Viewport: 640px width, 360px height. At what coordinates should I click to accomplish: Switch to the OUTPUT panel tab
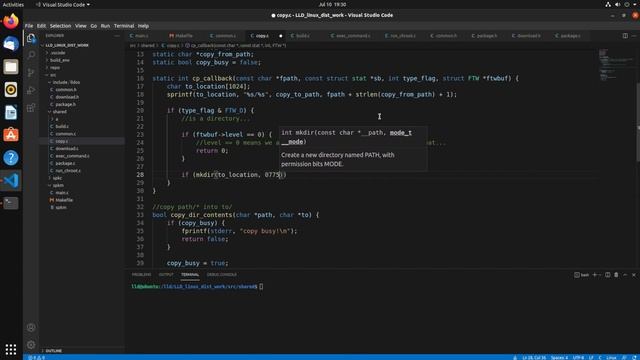pos(166,275)
